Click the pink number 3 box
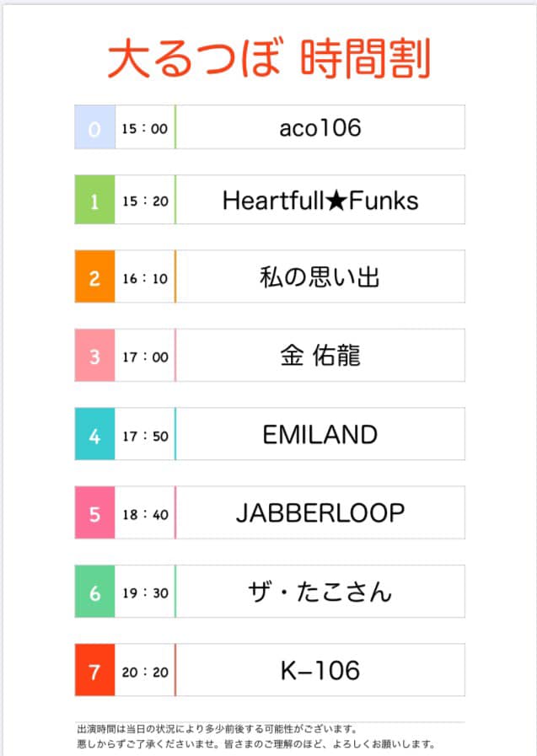Image resolution: width=537 pixels, height=756 pixels. coord(94,356)
